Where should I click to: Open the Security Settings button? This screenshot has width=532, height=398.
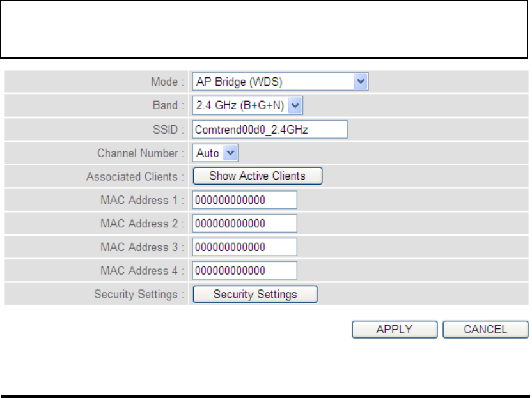pos(255,295)
